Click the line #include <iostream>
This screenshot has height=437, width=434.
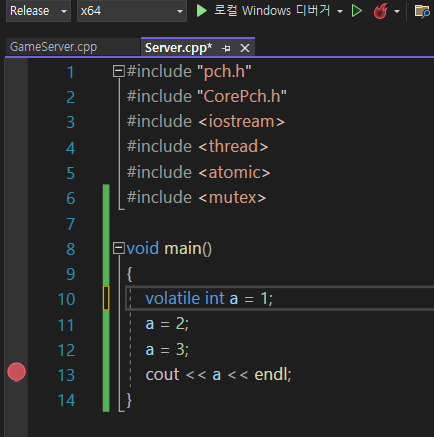206,121
